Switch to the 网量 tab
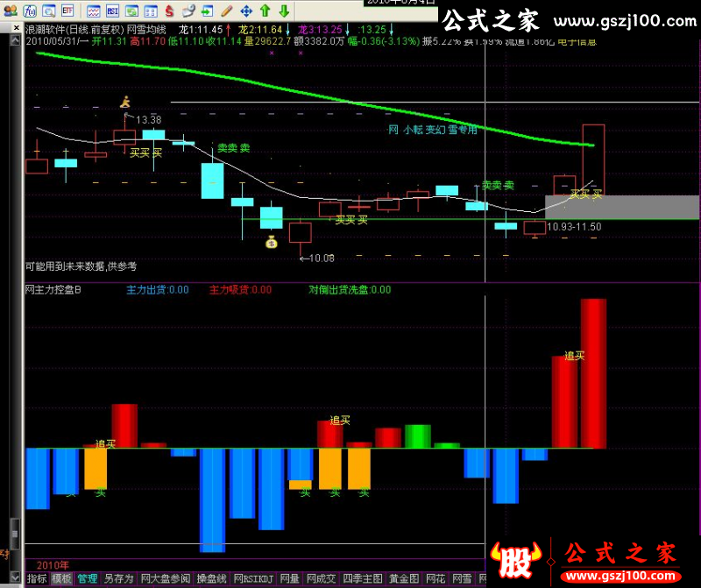Image resolution: width=701 pixels, height=588 pixels. coord(289,578)
